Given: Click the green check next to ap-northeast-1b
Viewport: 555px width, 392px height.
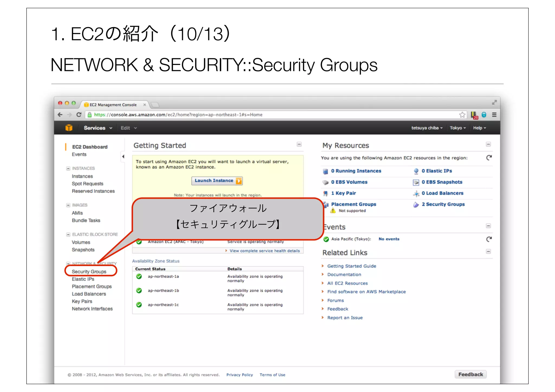Looking at the screenshot, I should tap(139, 290).
